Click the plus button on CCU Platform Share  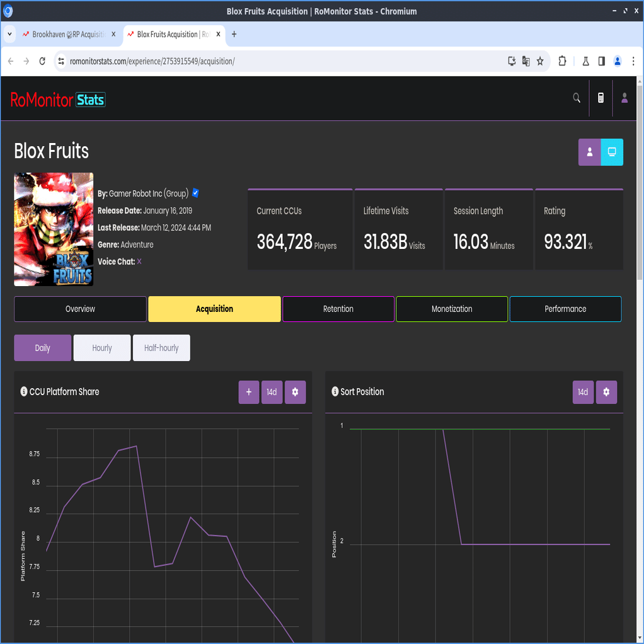pyautogui.click(x=249, y=392)
